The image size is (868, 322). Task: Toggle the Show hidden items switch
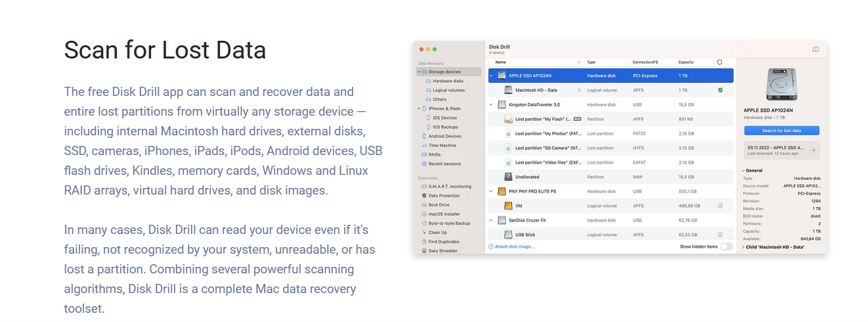(726, 246)
